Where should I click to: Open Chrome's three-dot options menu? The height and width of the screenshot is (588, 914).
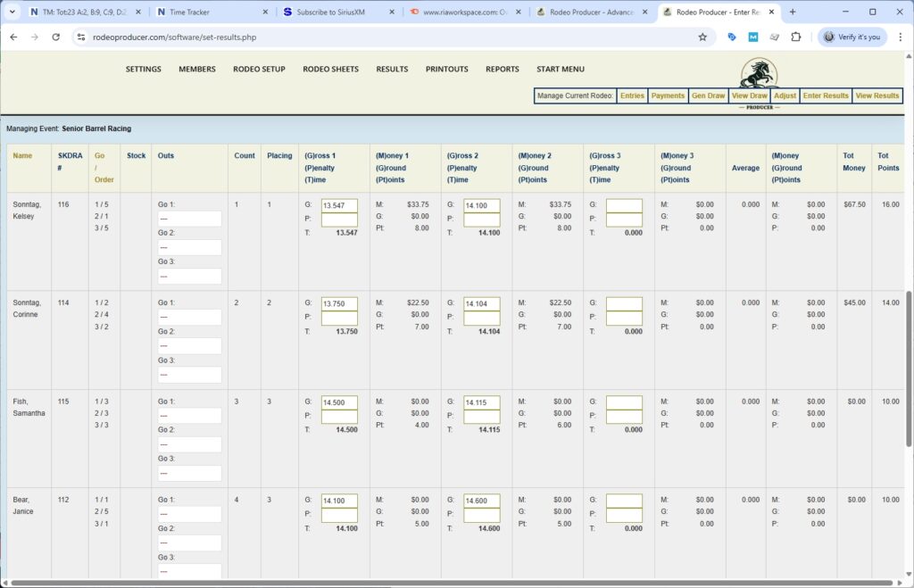click(x=902, y=38)
